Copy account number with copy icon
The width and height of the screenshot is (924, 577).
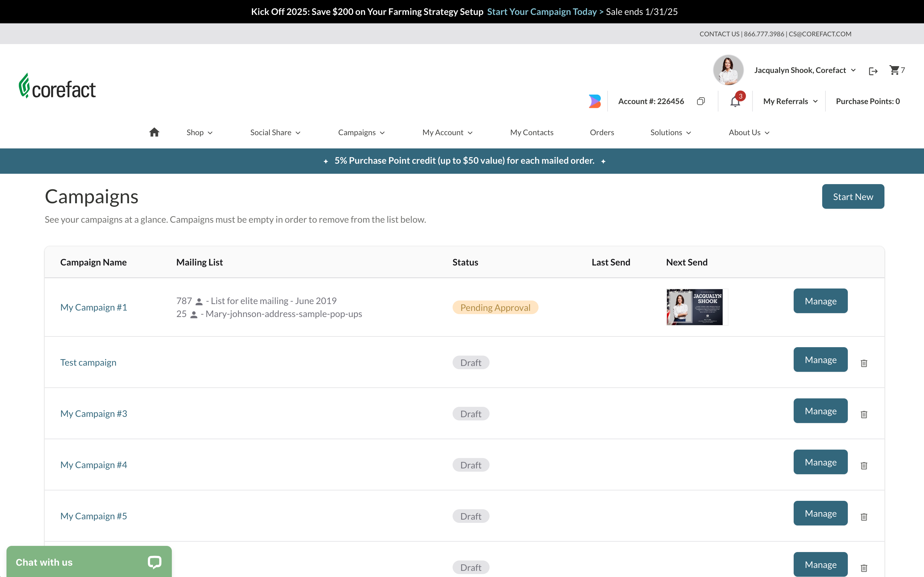(x=701, y=101)
